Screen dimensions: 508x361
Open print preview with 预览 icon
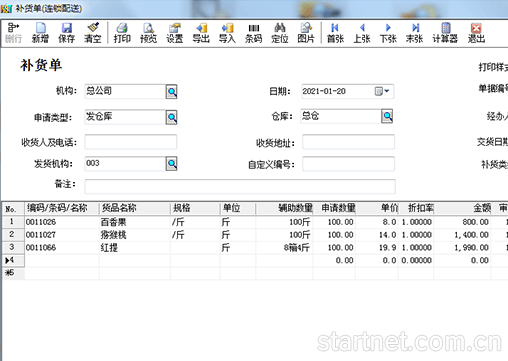pyautogui.click(x=148, y=33)
